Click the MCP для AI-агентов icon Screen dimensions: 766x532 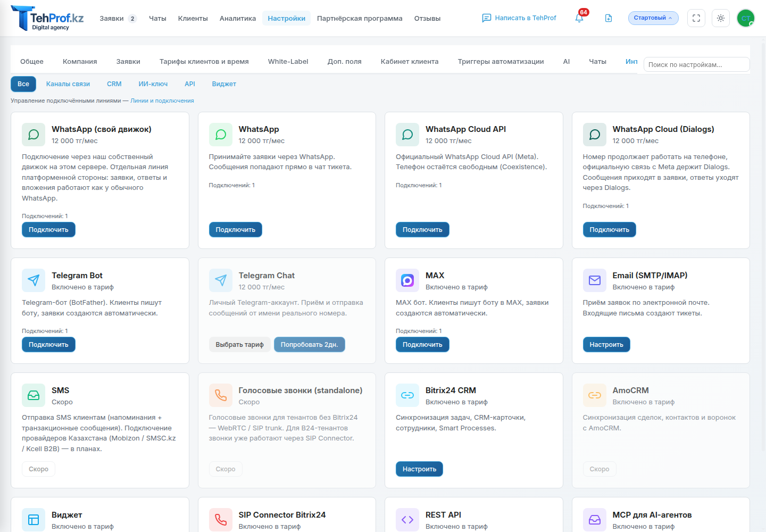click(595, 520)
